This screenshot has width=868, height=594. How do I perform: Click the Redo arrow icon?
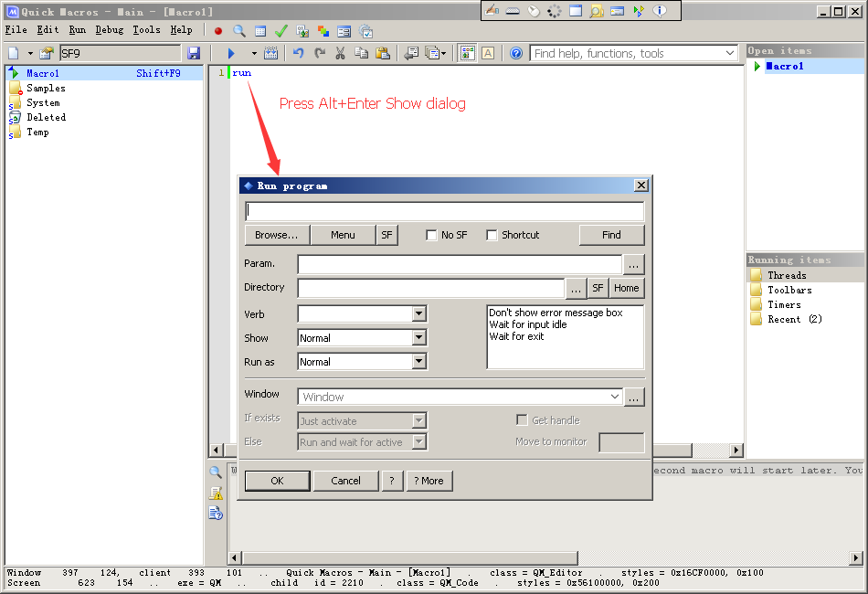(320, 53)
